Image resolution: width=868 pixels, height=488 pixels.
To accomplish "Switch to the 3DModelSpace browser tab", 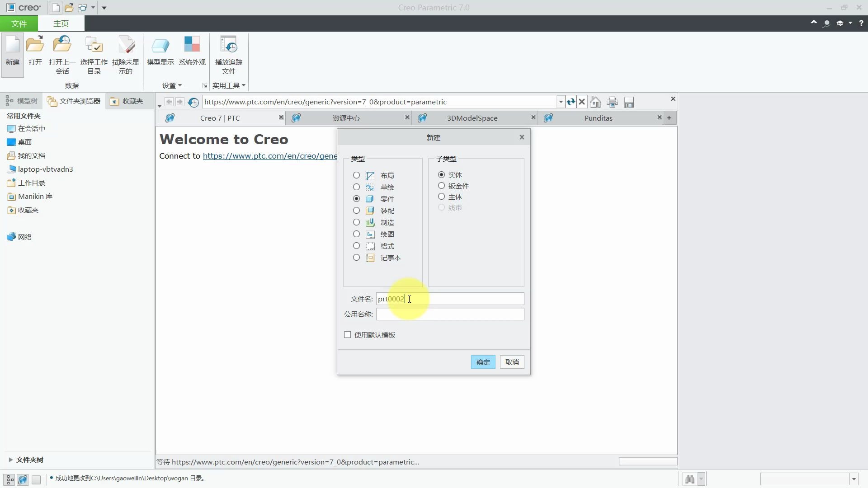I will point(472,118).
